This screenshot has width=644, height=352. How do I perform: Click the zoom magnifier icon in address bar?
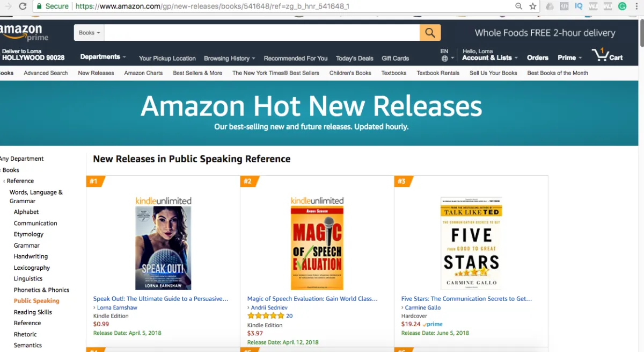click(518, 6)
